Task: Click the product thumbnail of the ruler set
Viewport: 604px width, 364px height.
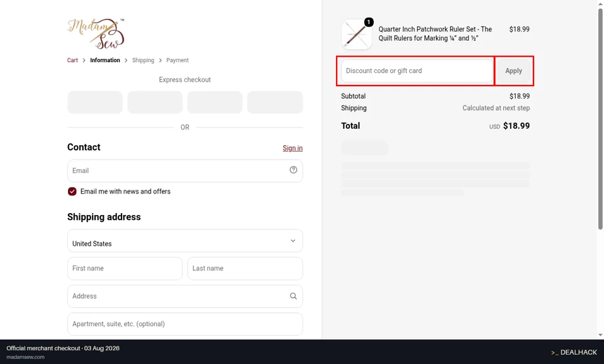Action: point(356,35)
